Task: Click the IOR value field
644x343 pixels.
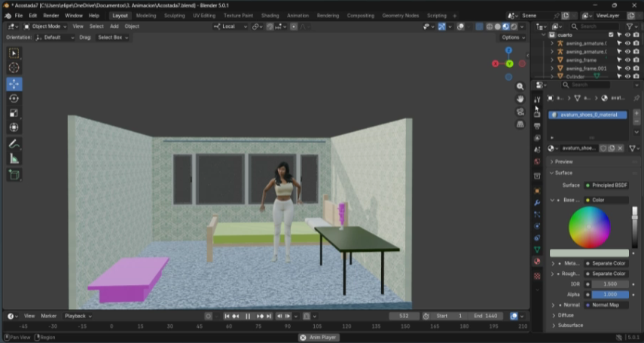Action: [609, 284]
